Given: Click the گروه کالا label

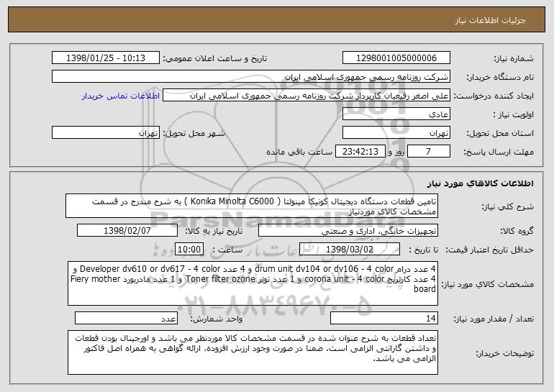Looking at the screenshot, I should click(517, 232).
